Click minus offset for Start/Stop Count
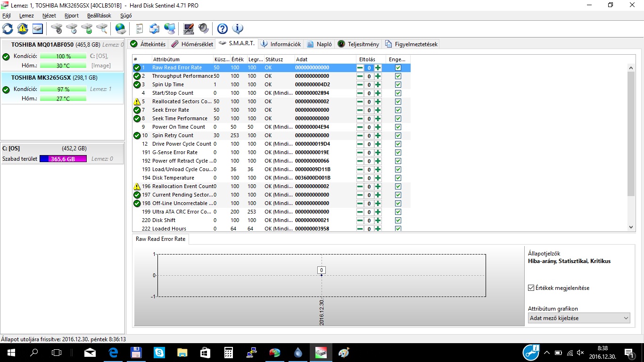This screenshot has height=362, width=644. pyautogui.click(x=360, y=93)
